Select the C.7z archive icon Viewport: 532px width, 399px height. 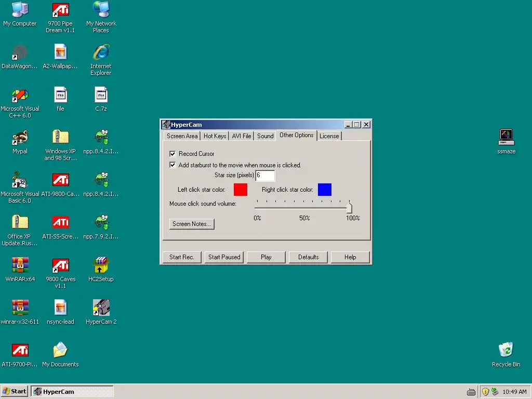tap(101, 100)
